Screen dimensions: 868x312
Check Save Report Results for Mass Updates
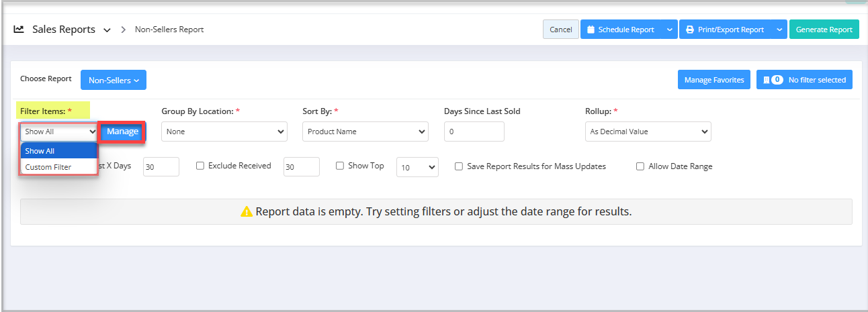(x=459, y=166)
